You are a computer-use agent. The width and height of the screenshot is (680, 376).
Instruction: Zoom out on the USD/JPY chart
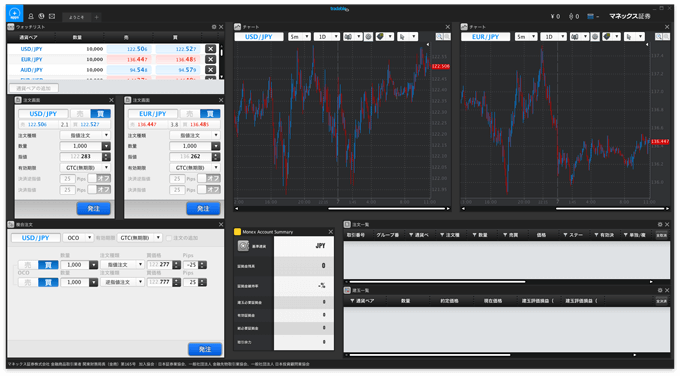(x=447, y=37)
